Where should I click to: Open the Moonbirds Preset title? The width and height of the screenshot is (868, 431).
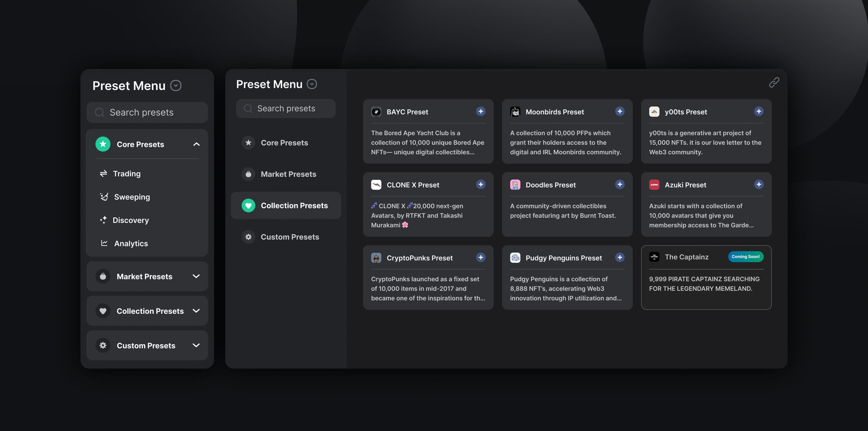[x=555, y=112]
